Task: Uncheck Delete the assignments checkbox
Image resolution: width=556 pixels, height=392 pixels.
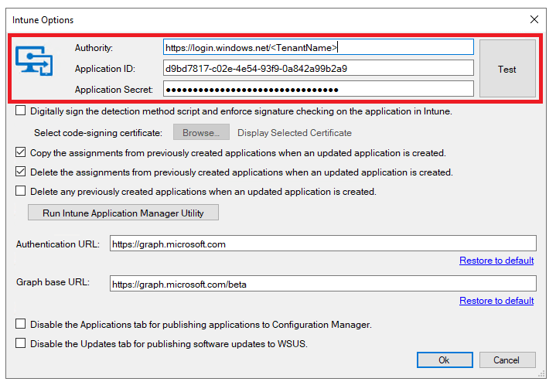Action: click(x=21, y=172)
